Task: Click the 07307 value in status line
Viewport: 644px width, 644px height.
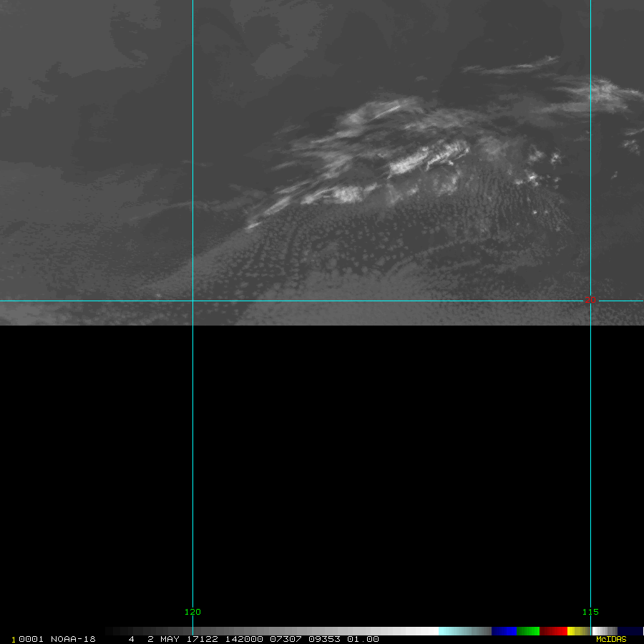Action: (x=285, y=639)
